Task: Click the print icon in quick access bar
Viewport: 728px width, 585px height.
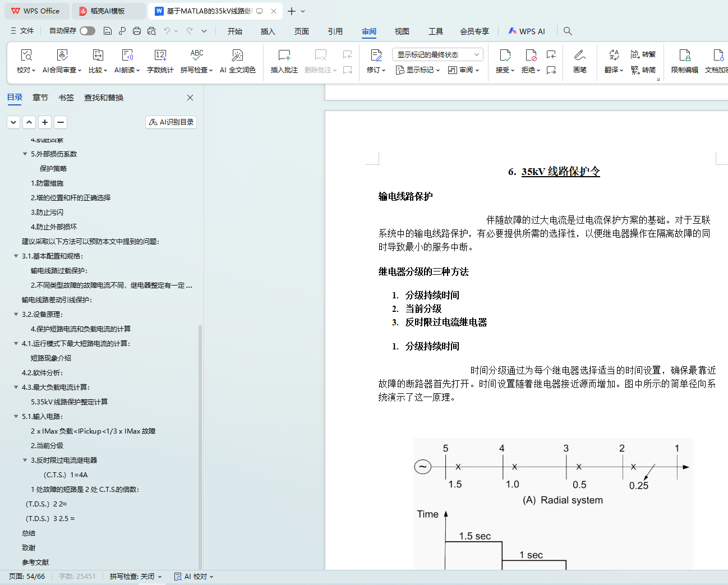Action: (137, 31)
